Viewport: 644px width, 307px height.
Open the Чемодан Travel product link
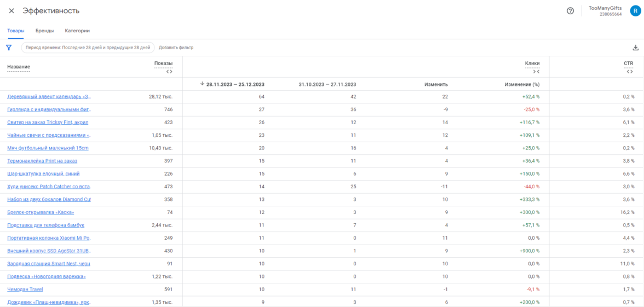pyautogui.click(x=25, y=289)
